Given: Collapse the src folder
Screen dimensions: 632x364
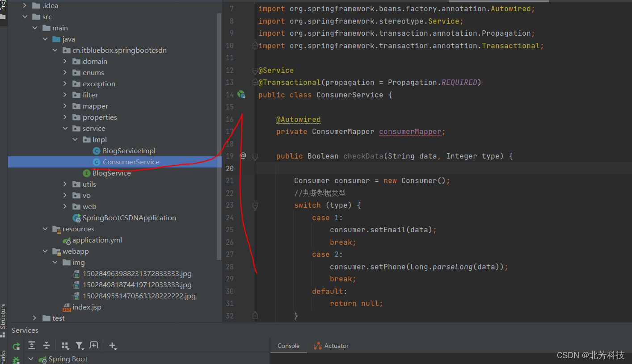Looking at the screenshot, I should pos(25,17).
